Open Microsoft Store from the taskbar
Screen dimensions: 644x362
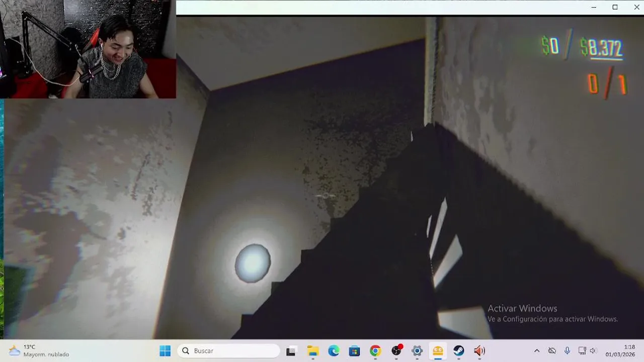[x=354, y=351]
